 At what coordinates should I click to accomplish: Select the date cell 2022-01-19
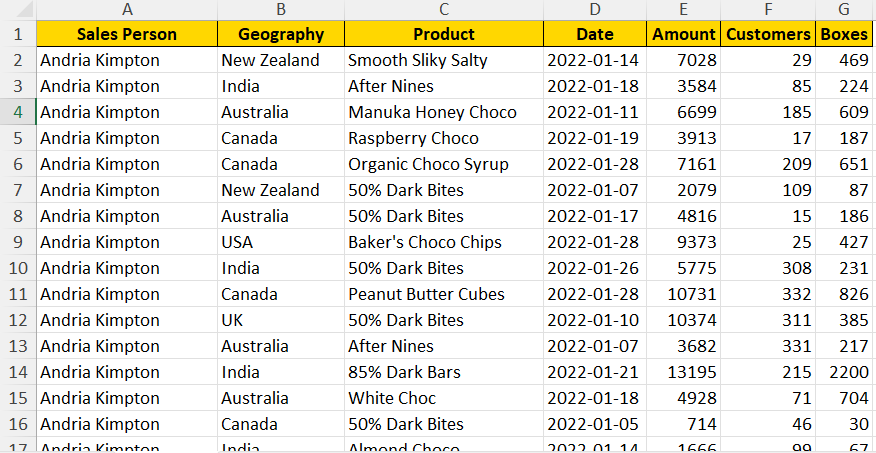(x=595, y=138)
